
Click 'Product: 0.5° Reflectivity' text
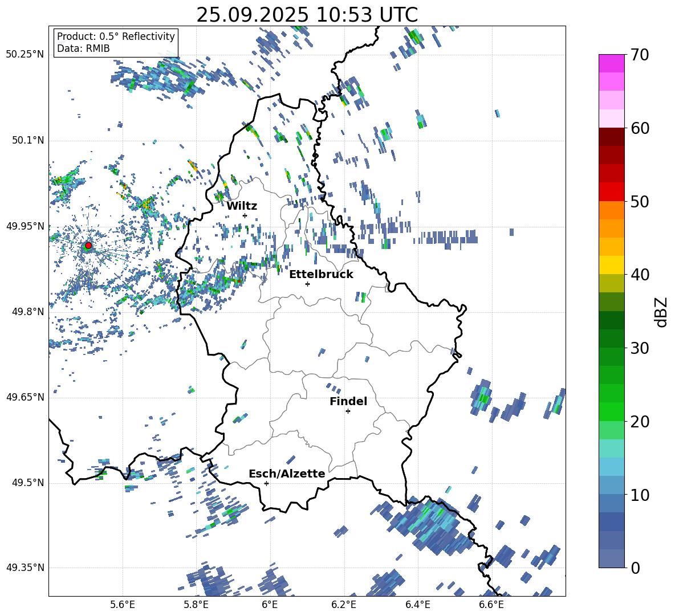(116, 36)
